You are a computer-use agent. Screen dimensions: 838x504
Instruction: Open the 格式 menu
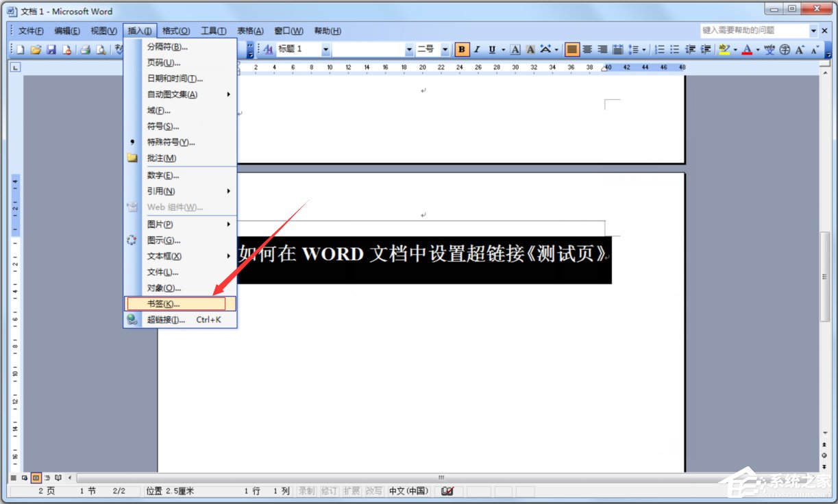[177, 30]
